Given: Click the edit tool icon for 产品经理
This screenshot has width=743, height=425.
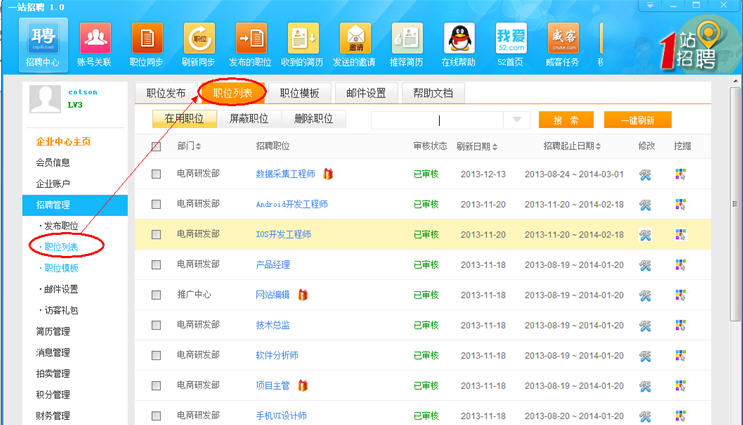Looking at the screenshot, I should pyautogui.click(x=645, y=265).
